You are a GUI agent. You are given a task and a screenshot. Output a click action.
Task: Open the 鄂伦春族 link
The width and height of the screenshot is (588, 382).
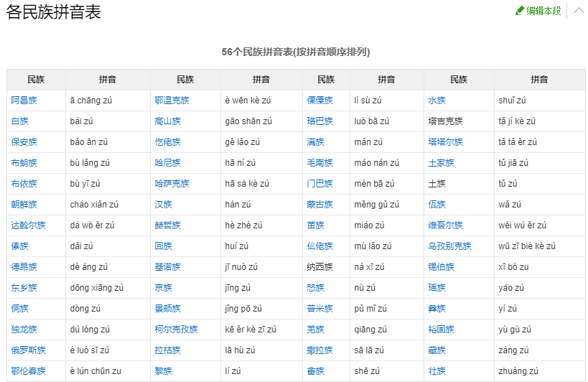(x=29, y=371)
